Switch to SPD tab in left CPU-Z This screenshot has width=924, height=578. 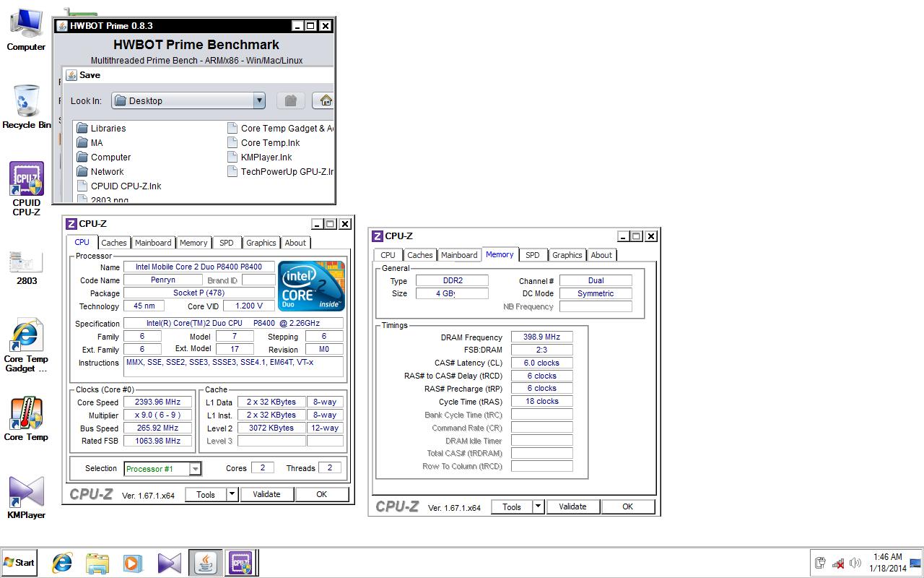[x=227, y=243]
